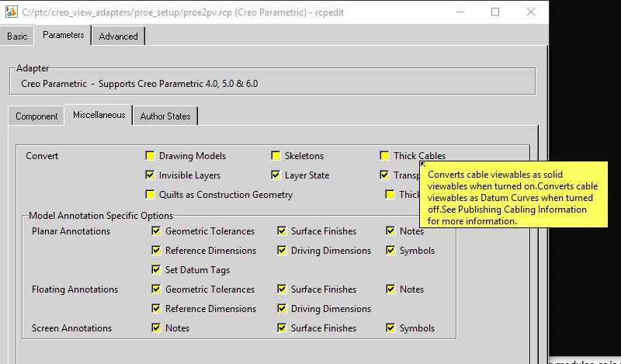Toggle the checkbox beside the partly hidden Thick label under Transp

coord(390,195)
